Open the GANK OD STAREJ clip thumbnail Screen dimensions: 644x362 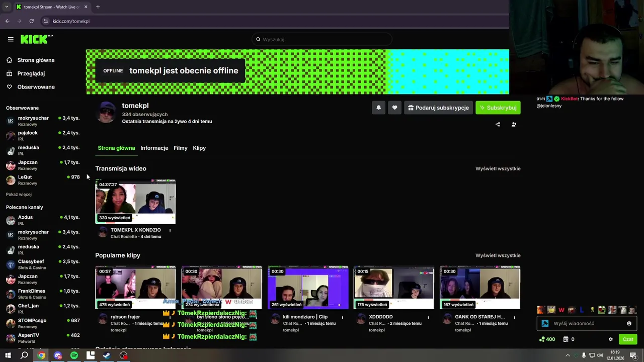point(480,288)
